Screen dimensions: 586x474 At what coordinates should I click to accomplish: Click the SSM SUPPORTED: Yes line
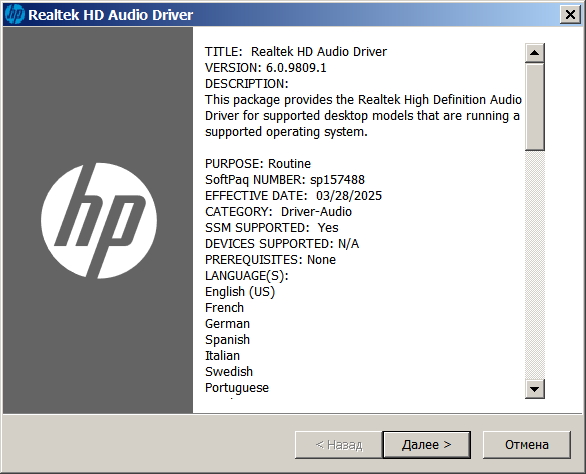272,228
